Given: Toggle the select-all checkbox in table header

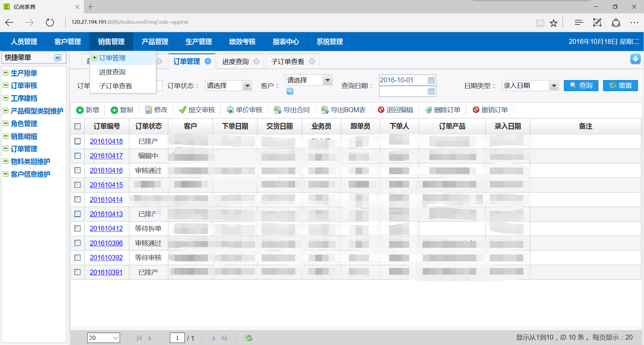Looking at the screenshot, I should point(77,126).
